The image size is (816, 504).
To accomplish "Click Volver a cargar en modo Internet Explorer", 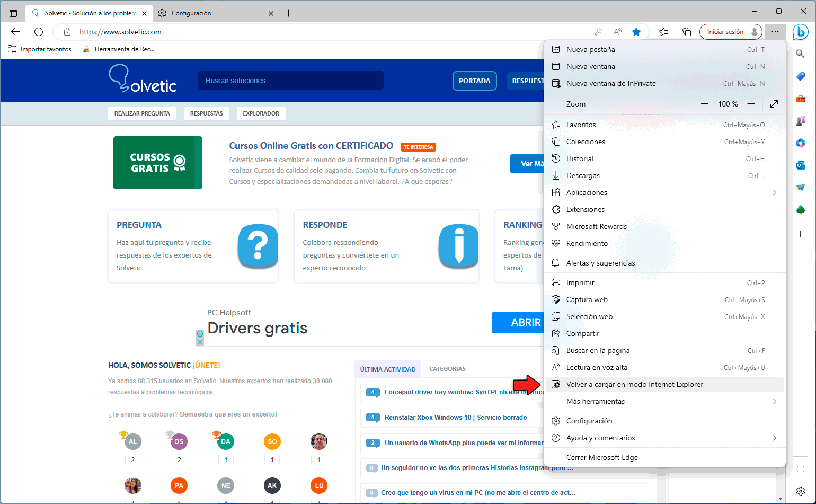I will click(x=665, y=384).
